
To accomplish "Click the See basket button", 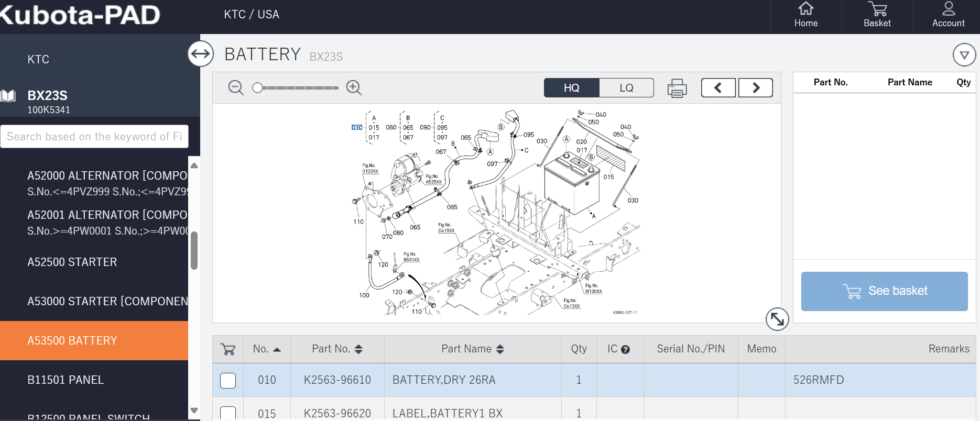I will click(x=884, y=291).
